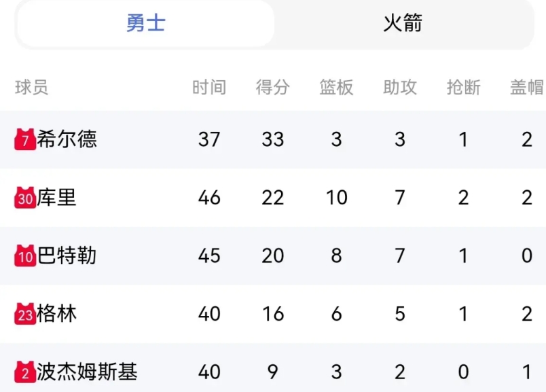
Task: Click 希尔德's 33 points value
Action: 273,139
